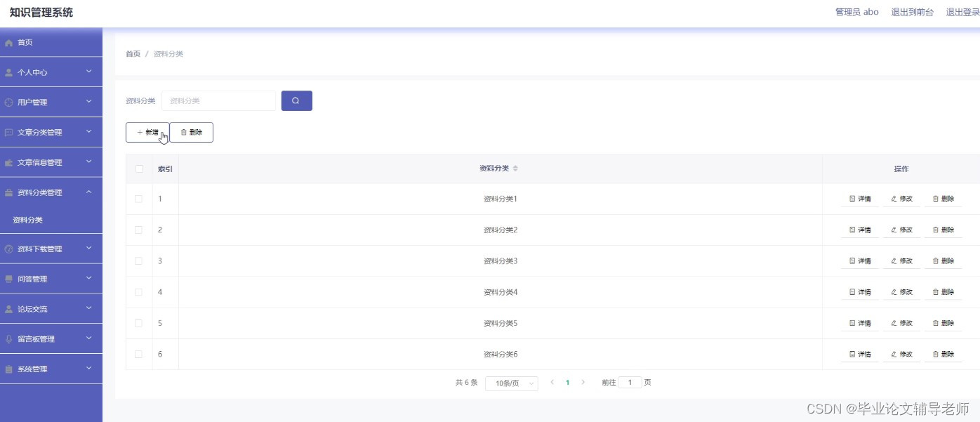Click the 新增 add button
This screenshot has height=422, width=980.
(147, 132)
